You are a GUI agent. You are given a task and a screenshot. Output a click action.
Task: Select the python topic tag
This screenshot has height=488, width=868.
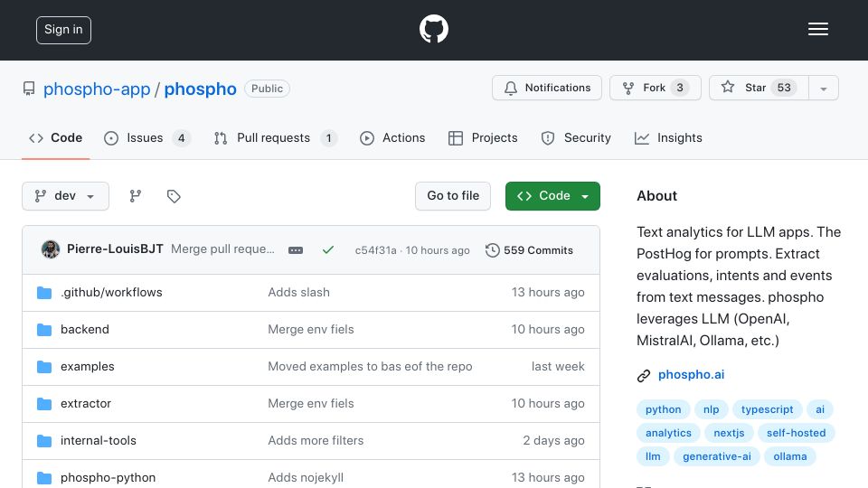(x=663, y=409)
